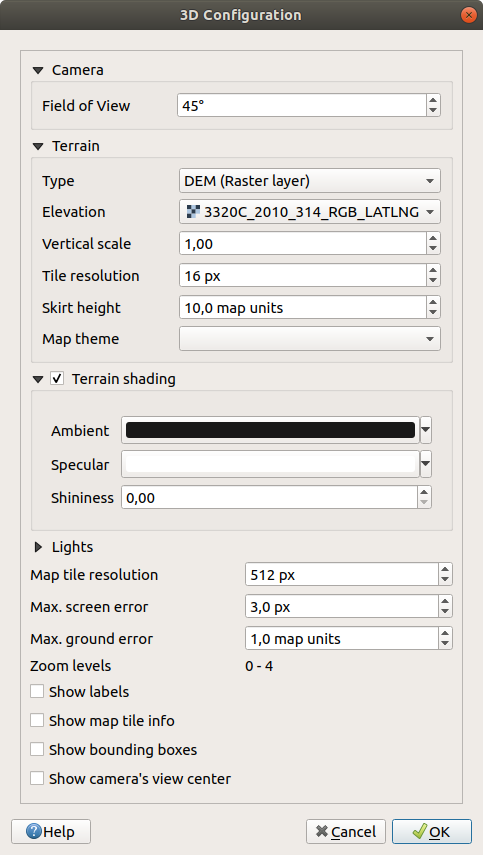
Task: Uncheck the Terrain shading checkbox
Action: 57,378
